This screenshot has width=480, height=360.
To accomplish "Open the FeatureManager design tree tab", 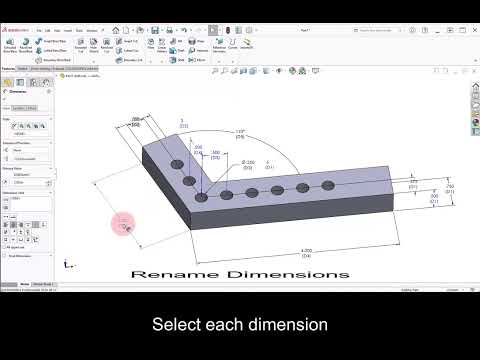I will pos(8,82).
